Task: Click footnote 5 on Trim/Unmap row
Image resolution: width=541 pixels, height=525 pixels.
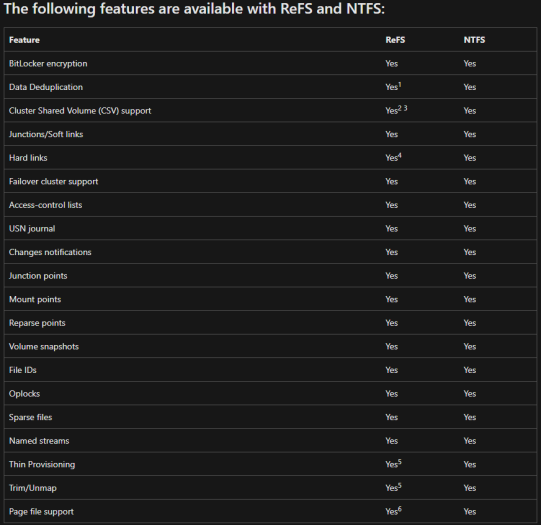Action: click(400, 485)
